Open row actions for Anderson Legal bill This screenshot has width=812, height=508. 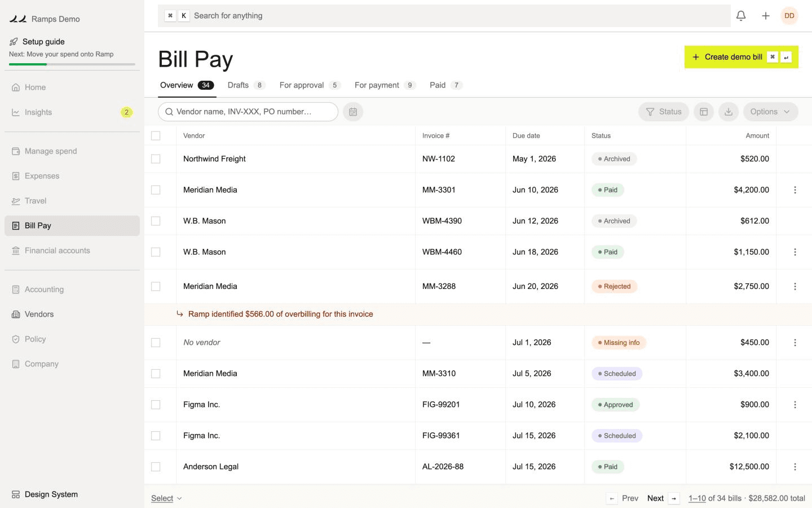pos(795,467)
